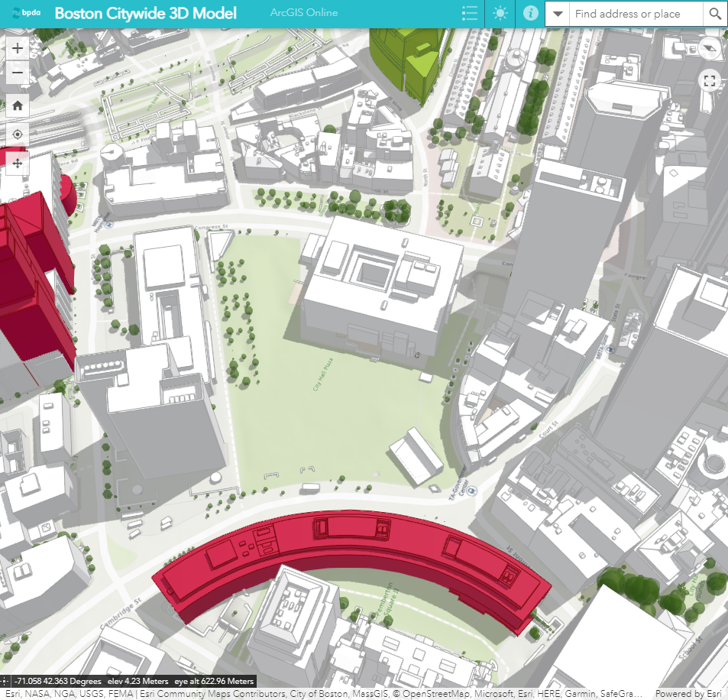
Task: Open the Daylight sun tool
Action: point(500,14)
